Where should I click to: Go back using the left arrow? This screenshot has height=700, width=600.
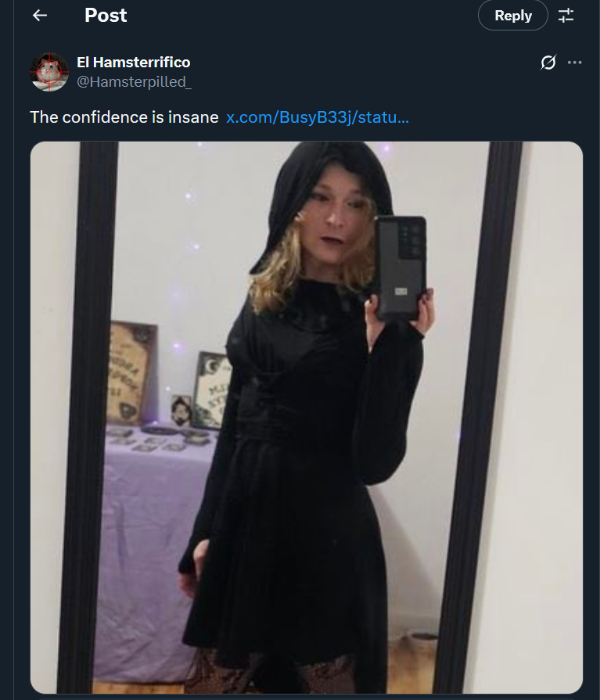(40, 16)
